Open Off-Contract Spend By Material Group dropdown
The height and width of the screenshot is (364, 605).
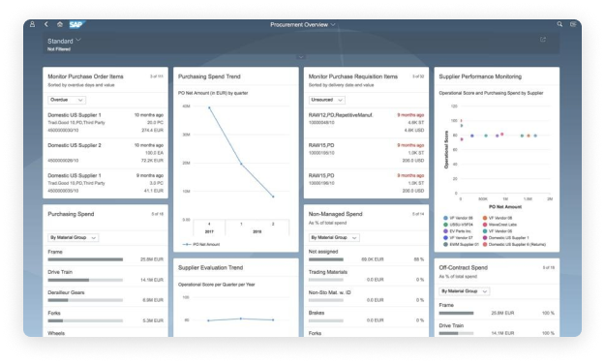[x=465, y=291]
